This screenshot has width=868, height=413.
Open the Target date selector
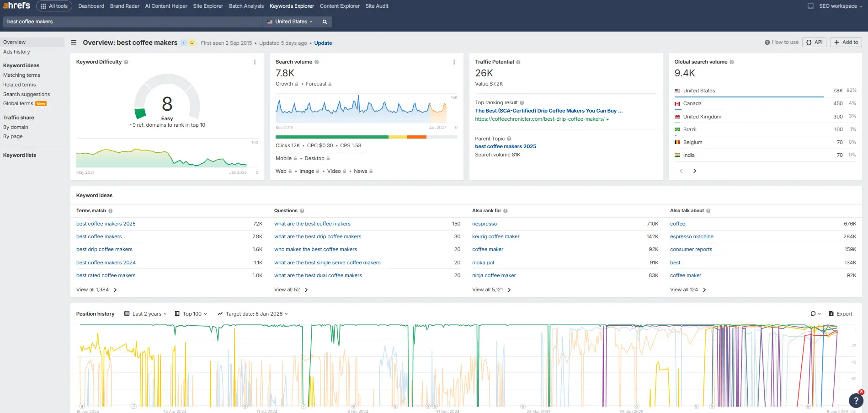[x=252, y=314]
